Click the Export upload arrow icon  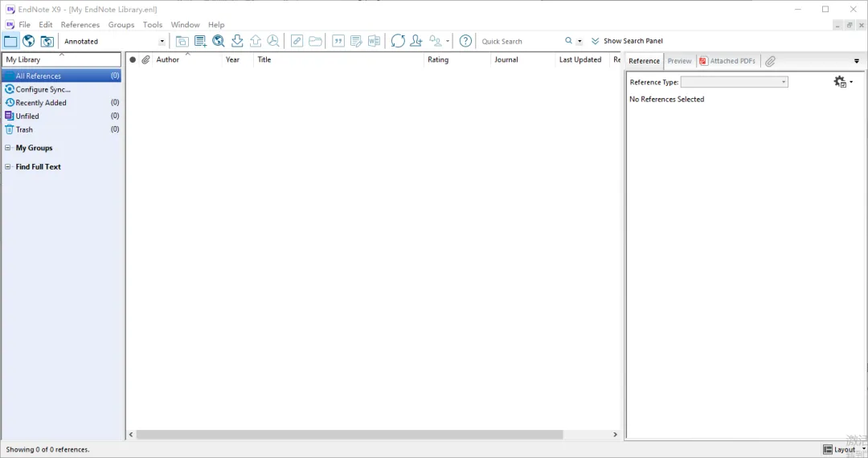tap(256, 41)
